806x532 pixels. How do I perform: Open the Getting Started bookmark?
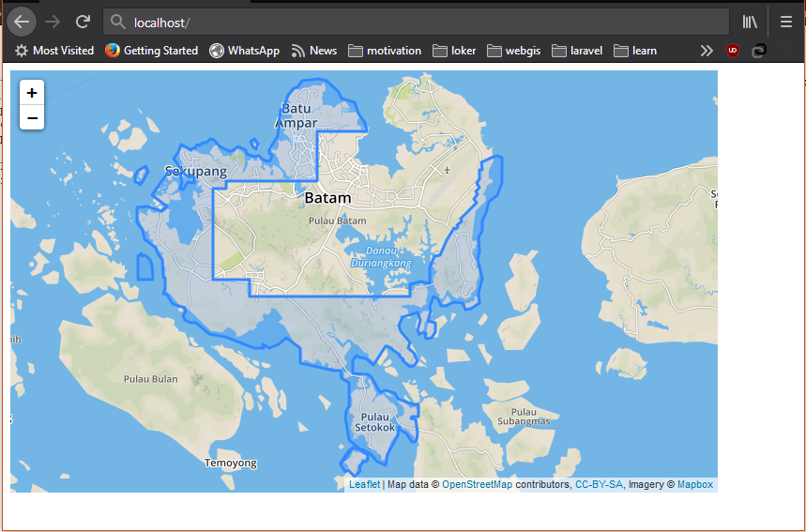(x=151, y=51)
